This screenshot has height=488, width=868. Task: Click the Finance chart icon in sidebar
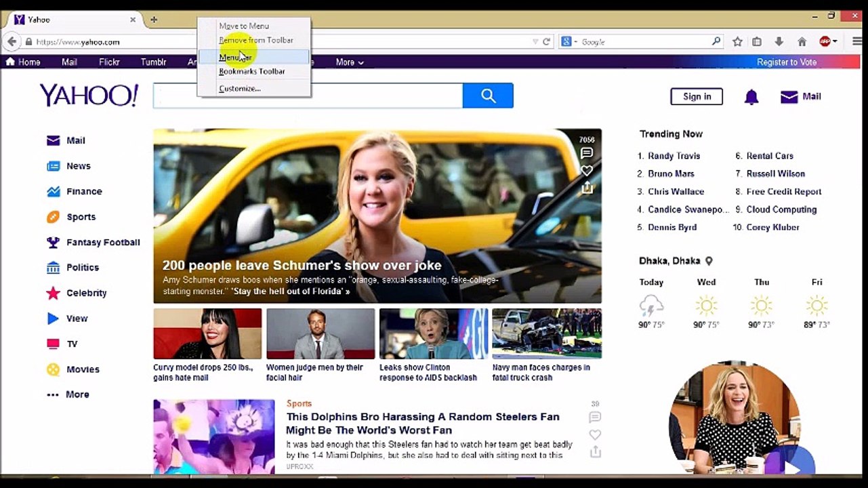click(x=53, y=192)
